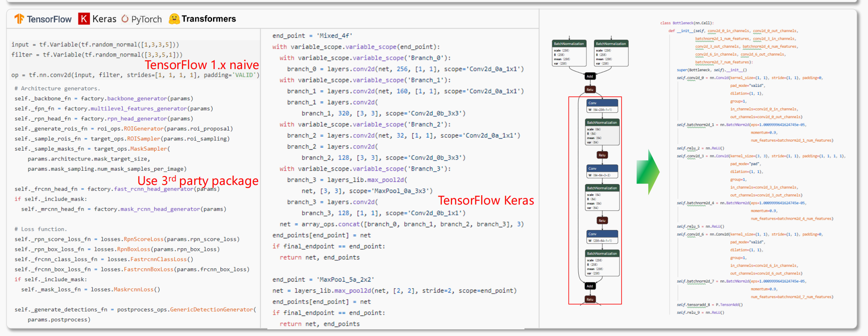
Task: Click the 'params.architecture.mask_target_size,' line
Action: click(89, 159)
